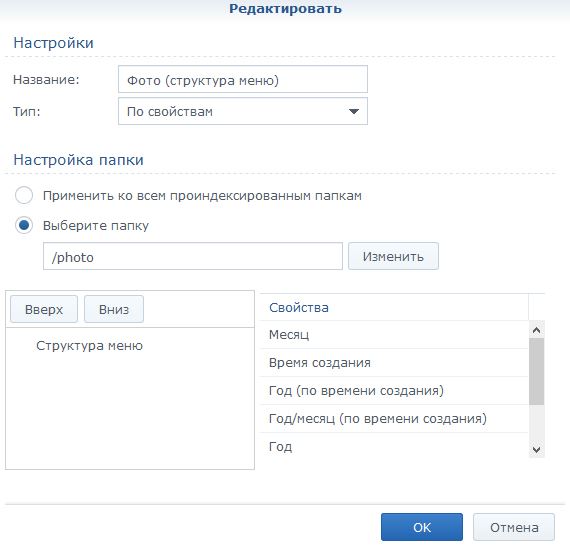Select the 'Год' property row
Screen dimensions: 570x545
(x=394, y=446)
